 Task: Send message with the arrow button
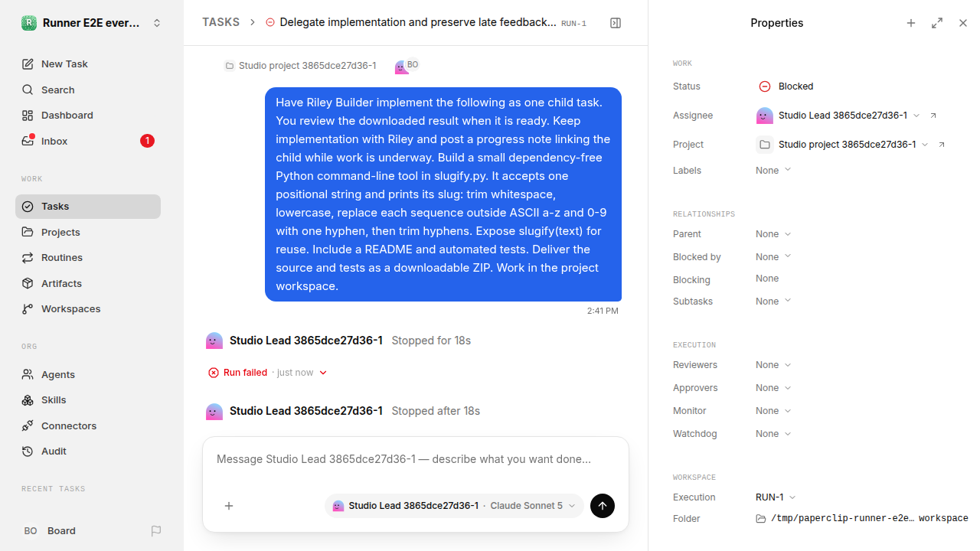(x=603, y=506)
